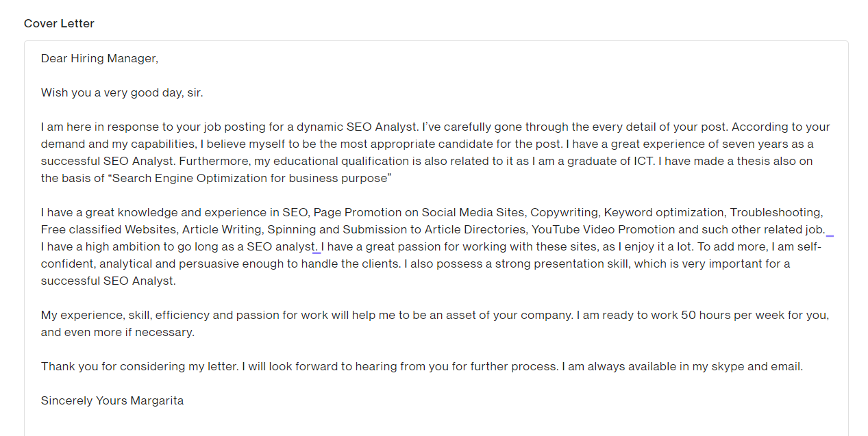Click "Thank you for considering my letter"

pos(139,367)
